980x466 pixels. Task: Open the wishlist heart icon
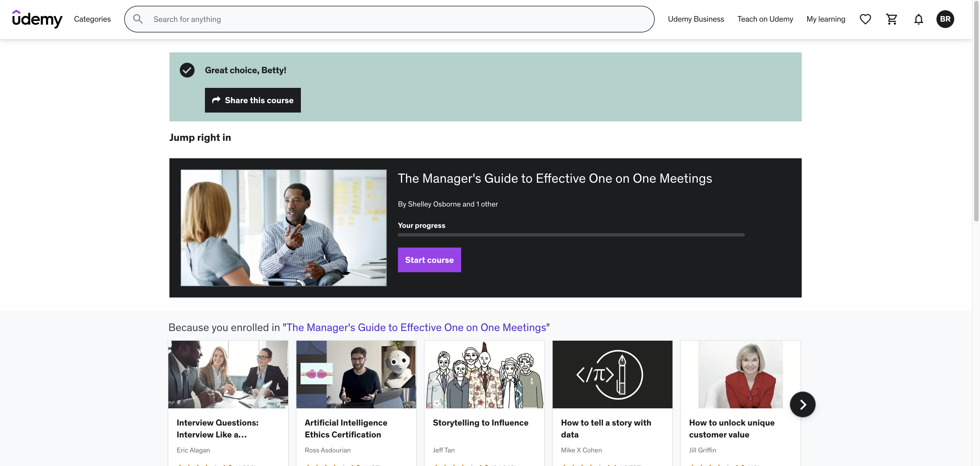(x=865, y=19)
